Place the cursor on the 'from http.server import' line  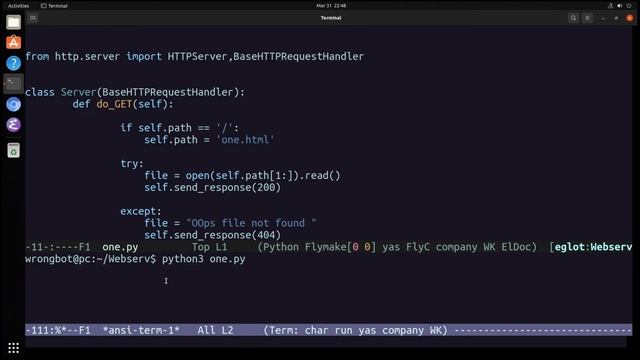(194, 56)
